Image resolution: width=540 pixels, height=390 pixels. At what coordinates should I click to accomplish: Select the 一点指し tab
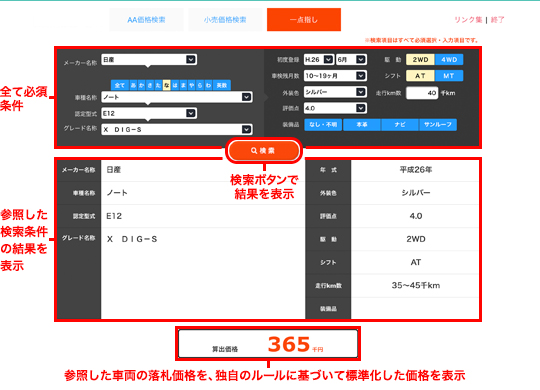tap(304, 20)
